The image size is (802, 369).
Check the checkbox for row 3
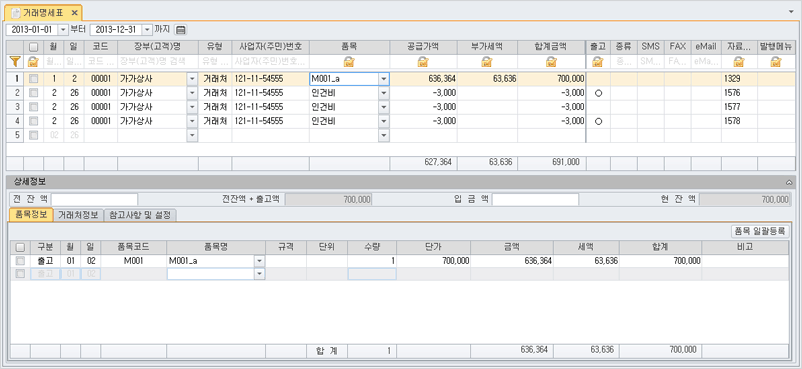[x=34, y=107]
